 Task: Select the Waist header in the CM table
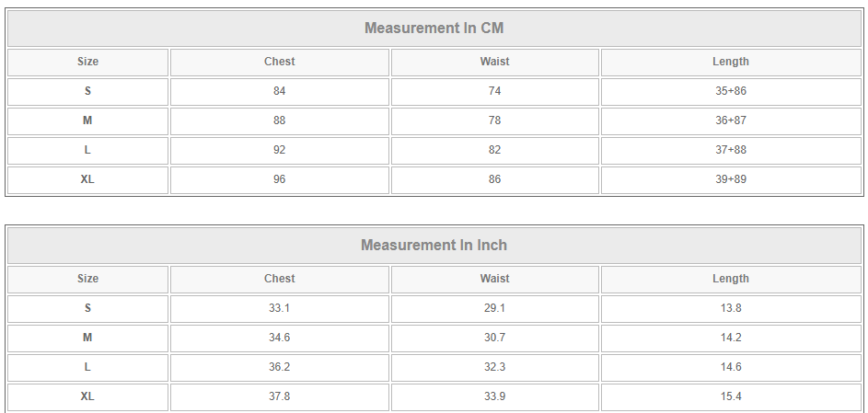pyautogui.click(x=495, y=62)
